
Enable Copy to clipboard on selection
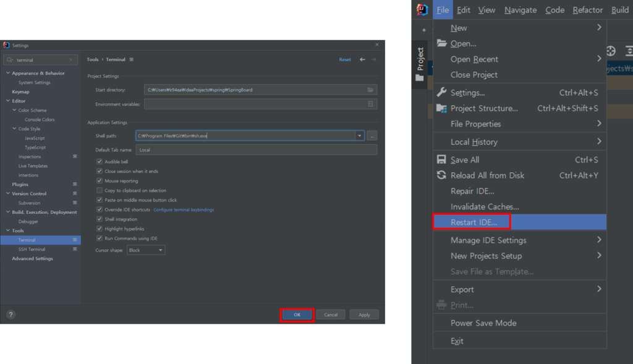(x=100, y=190)
